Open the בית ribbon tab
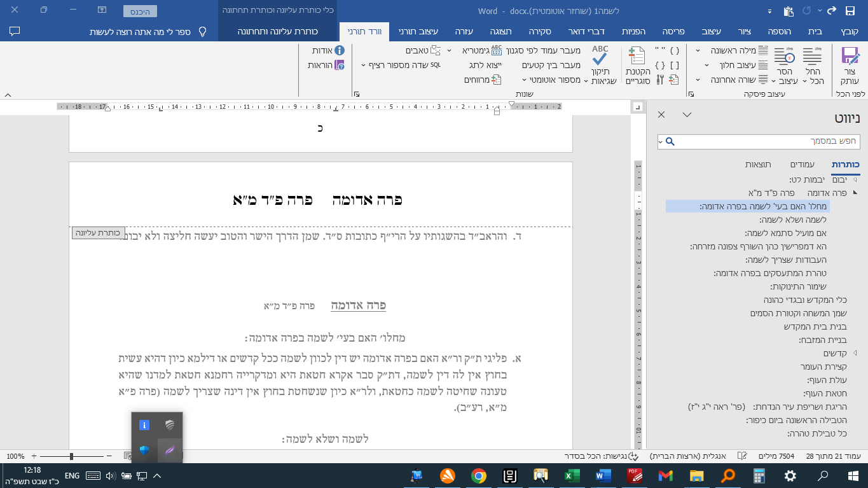868x488 pixels. tap(815, 31)
